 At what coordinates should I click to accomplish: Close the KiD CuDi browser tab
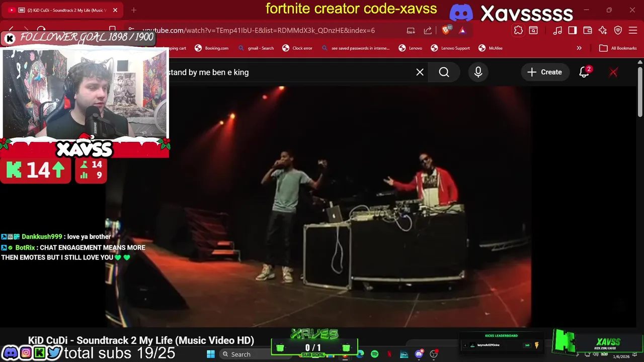[115, 10]
